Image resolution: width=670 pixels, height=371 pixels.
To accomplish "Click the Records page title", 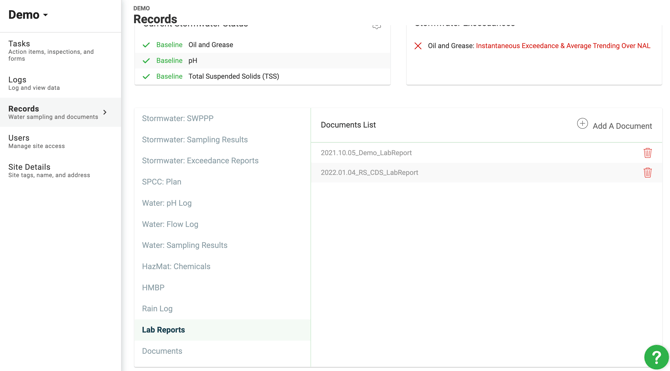I will [x=155, y=19].
